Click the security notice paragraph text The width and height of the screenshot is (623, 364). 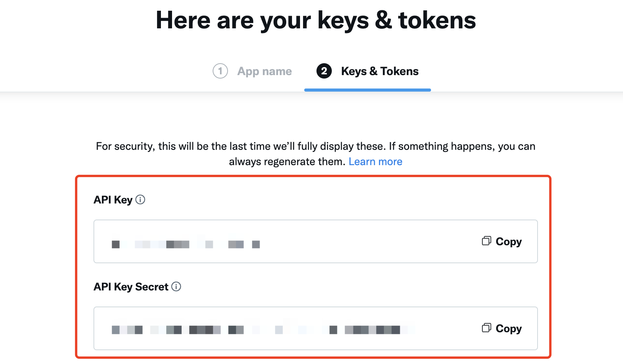316,154
